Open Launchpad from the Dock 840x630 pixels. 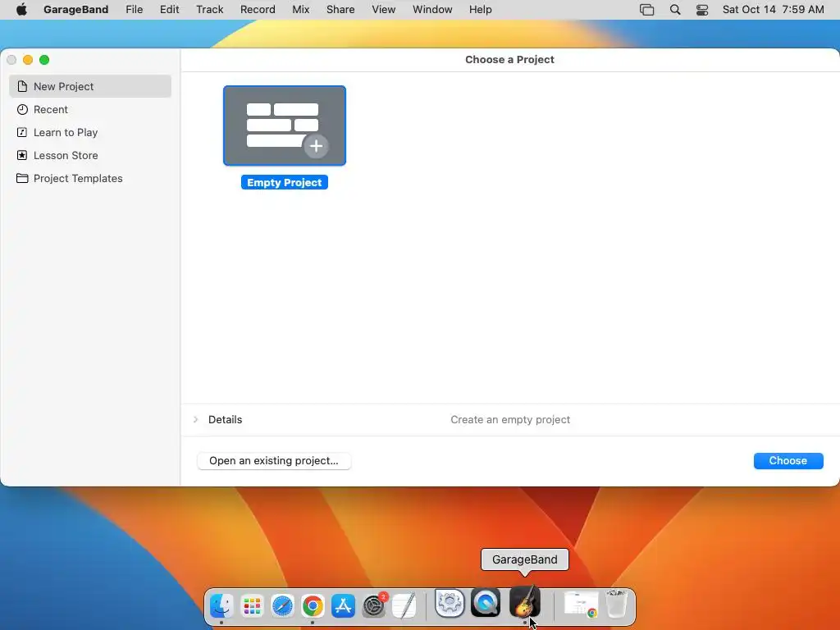click(x=252, y=606)
